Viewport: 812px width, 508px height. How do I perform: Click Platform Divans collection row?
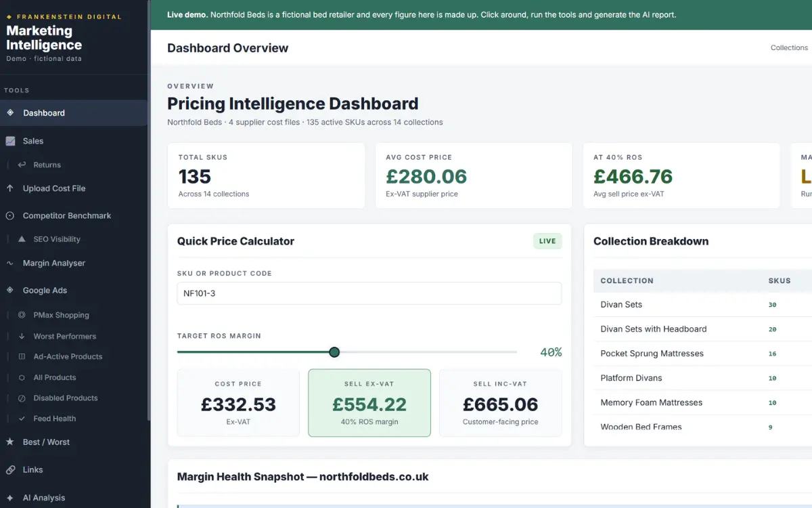click(x=702, y=378)
